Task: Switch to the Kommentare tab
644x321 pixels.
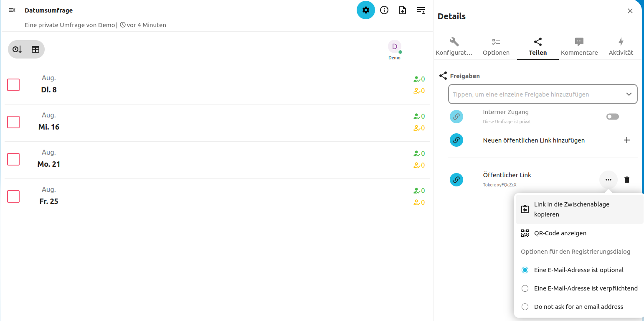Action: (x=579, y=46)
